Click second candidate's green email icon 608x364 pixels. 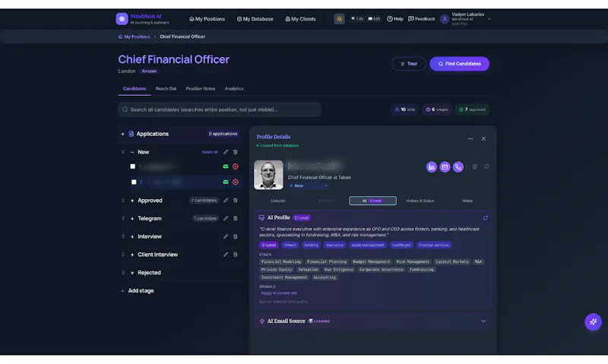(225, 182)
